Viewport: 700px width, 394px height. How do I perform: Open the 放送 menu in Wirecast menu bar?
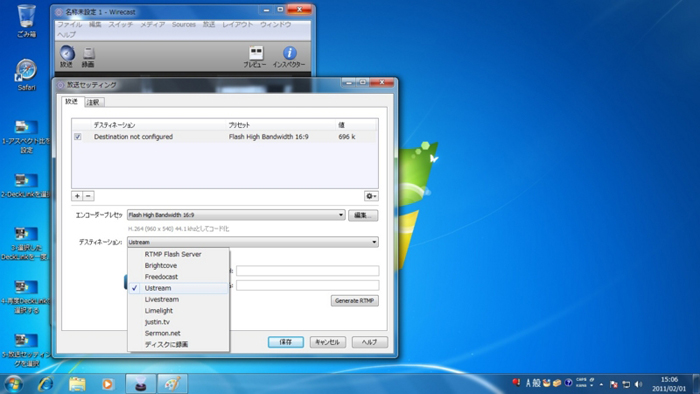[x=209, y=25]
